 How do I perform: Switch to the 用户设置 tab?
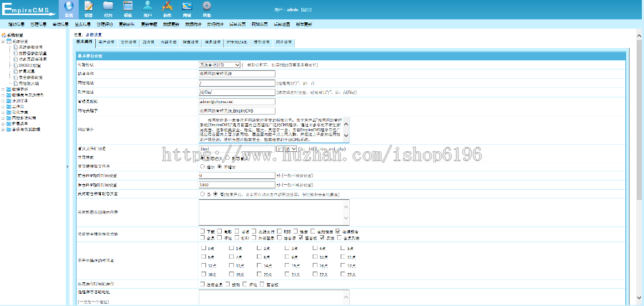click(107, 42)
